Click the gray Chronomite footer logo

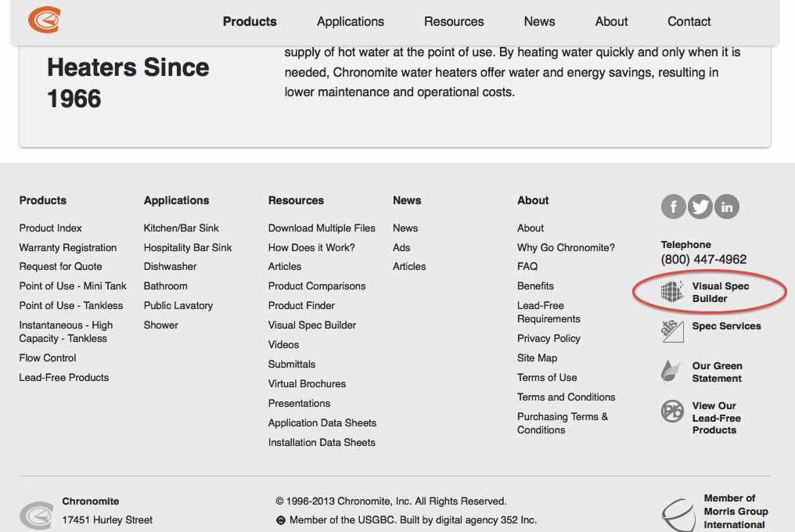[x=37, y=516]
